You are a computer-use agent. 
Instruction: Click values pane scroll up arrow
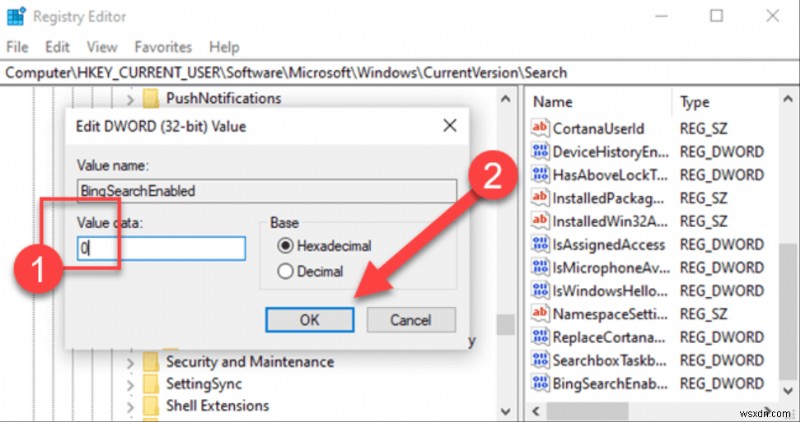(788, 99)
